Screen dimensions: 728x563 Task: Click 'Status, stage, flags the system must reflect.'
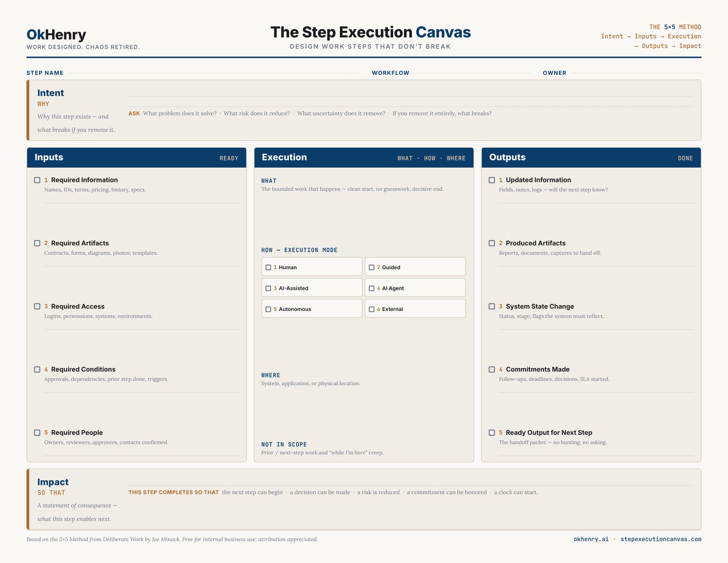point(551,316)
